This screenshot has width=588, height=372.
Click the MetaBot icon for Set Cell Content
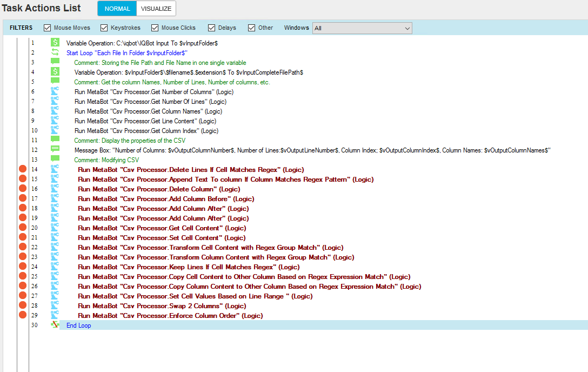point(55,237)
